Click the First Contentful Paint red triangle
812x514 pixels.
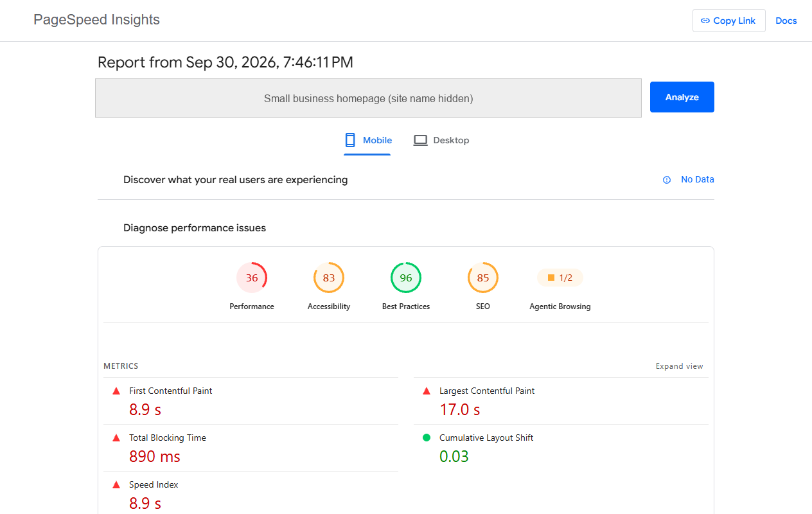[116, 391]
